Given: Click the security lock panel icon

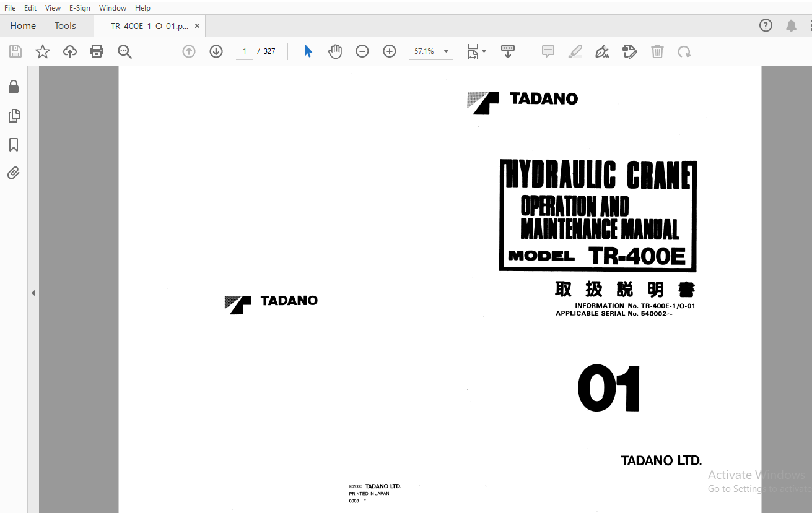Looking at the screenshot, I should pos(14,87).
